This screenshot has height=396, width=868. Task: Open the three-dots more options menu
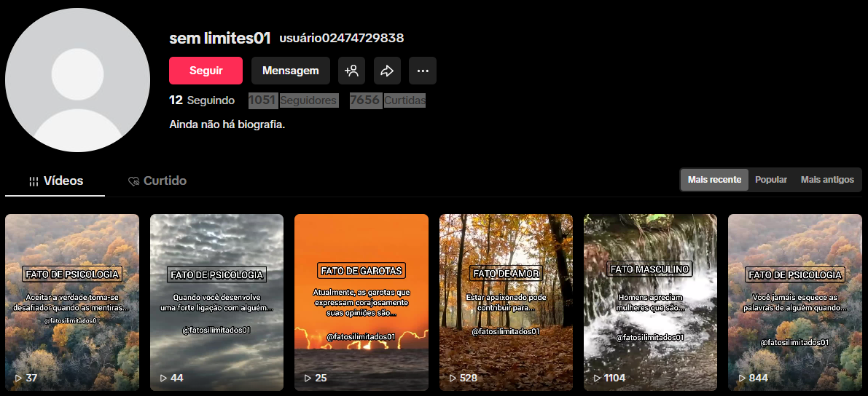point(423,71)
